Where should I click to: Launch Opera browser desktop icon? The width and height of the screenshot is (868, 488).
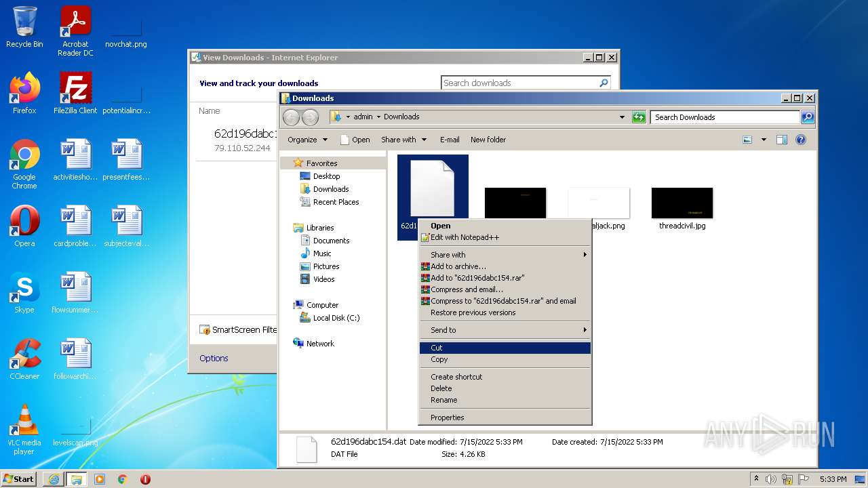tap(24, 226)
